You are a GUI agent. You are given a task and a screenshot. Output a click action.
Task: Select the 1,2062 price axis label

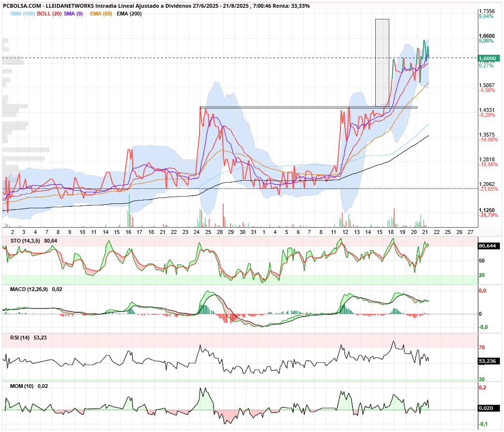[x=487, y=185]
